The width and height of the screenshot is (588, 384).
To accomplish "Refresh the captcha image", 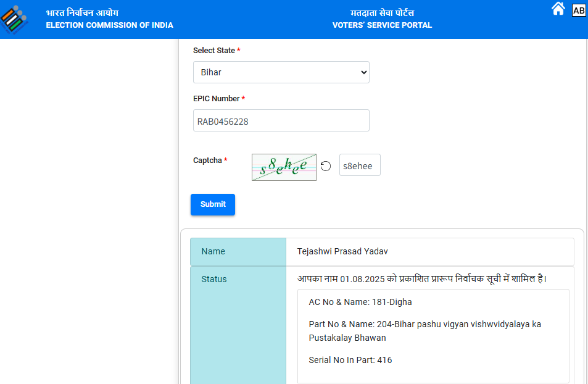I will pyautogui.click(x=326, y=166).
